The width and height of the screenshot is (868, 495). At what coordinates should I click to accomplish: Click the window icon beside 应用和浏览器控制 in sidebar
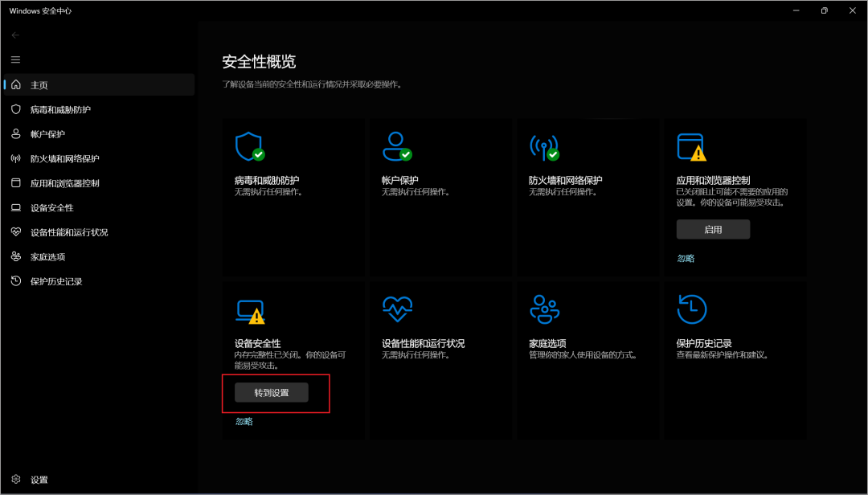16,182
